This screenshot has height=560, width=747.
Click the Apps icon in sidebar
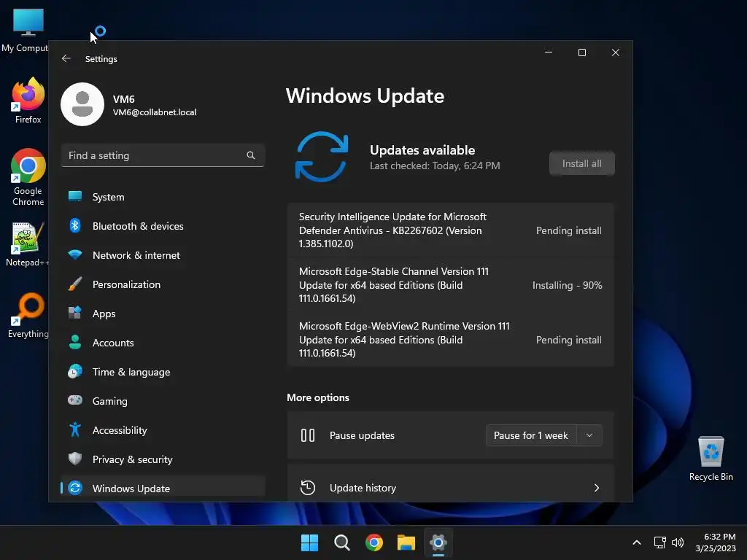[x=75, y=313]
